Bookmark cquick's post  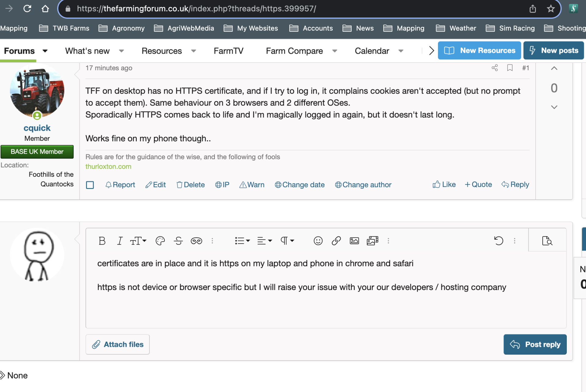click(x=510, y=68)
